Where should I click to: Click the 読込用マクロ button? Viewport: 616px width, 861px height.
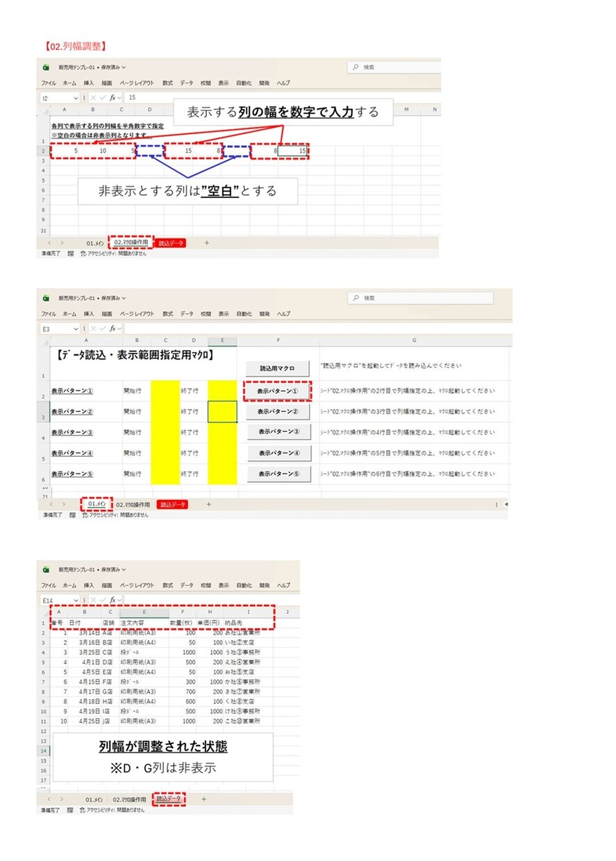278,369
